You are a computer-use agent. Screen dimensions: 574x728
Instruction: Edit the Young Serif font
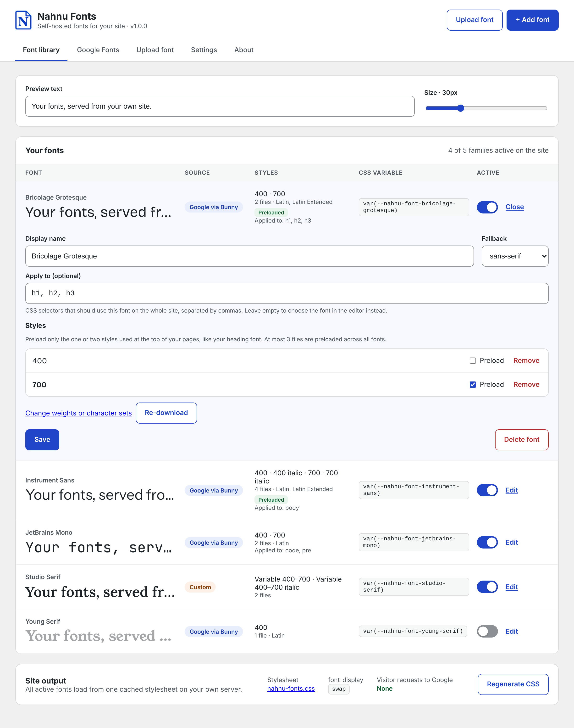[512, 632]
